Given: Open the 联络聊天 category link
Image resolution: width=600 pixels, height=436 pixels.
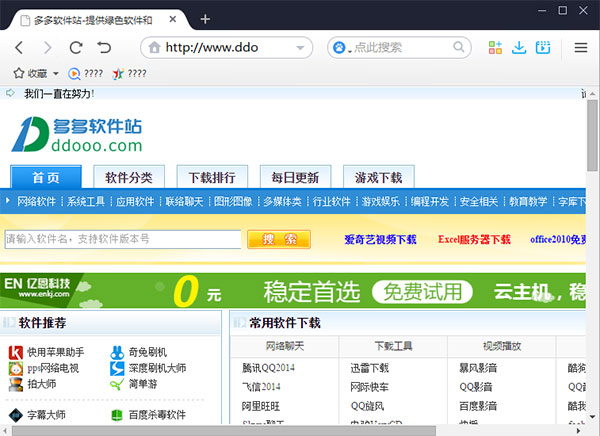Looking at the screenshot, I should coord(184,201).
